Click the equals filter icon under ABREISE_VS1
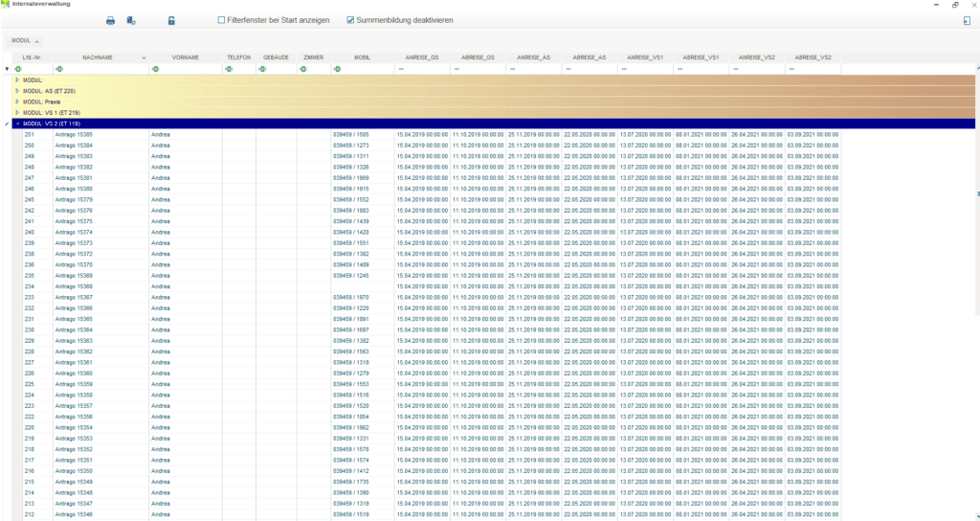 (680, 69)
